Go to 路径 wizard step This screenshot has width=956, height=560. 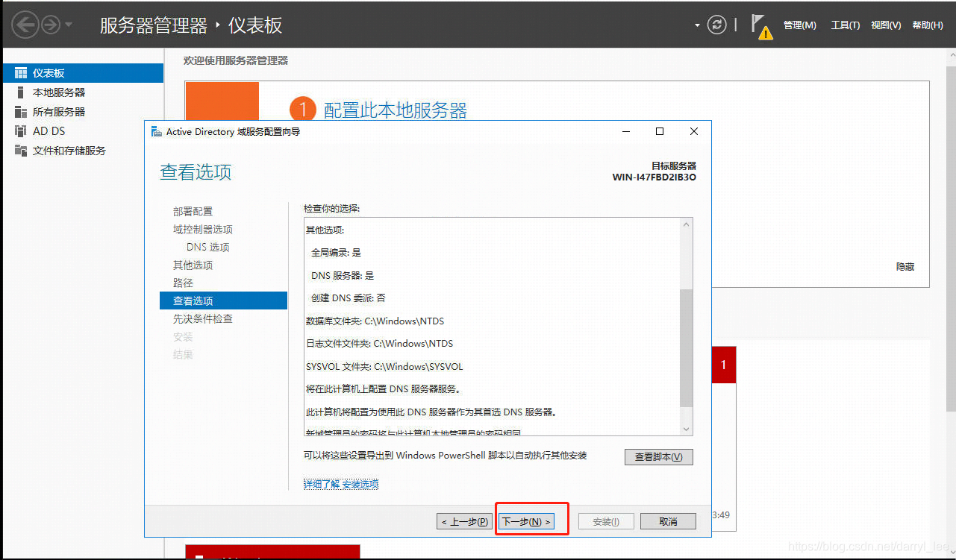tap(183, 283)
